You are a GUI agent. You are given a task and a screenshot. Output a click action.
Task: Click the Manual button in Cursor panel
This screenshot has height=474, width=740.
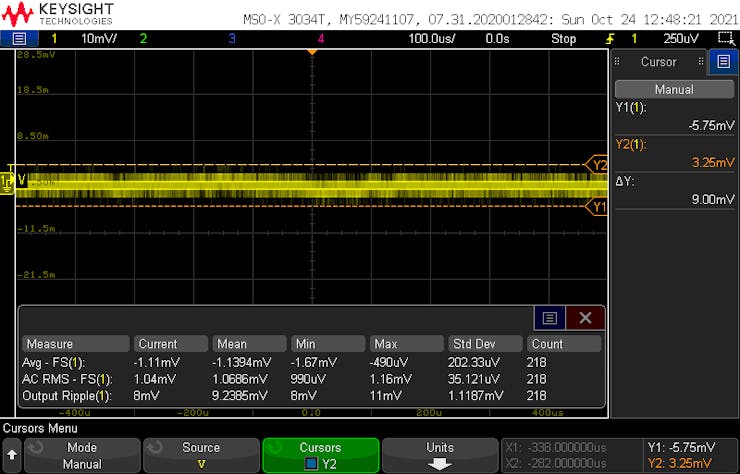[673, 89]
